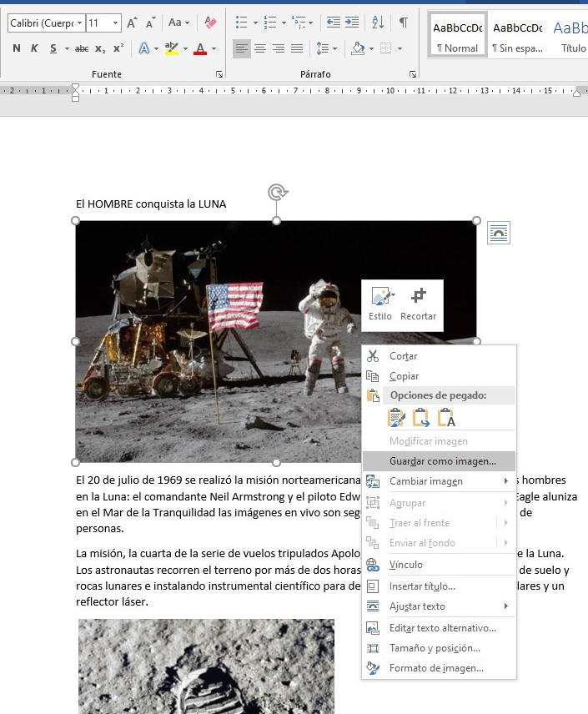
Task: Select Copiar in the context menu
Action: (x=405, y=376)
